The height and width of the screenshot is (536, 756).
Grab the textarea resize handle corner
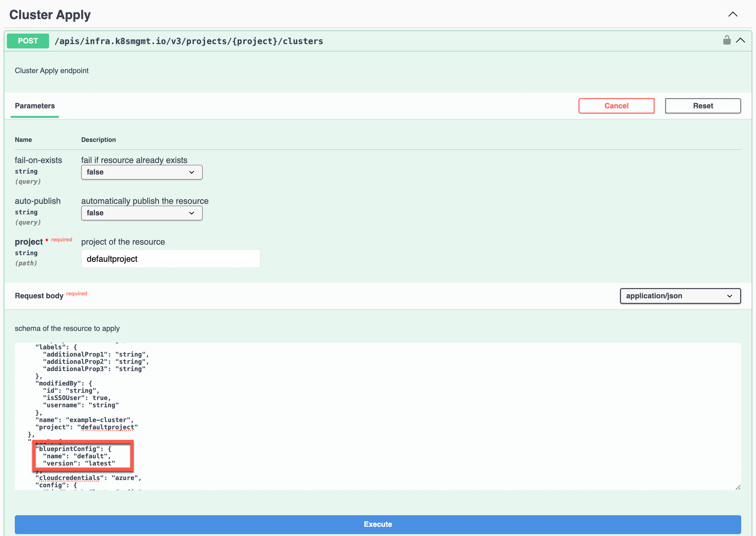[x=738, y=488]
